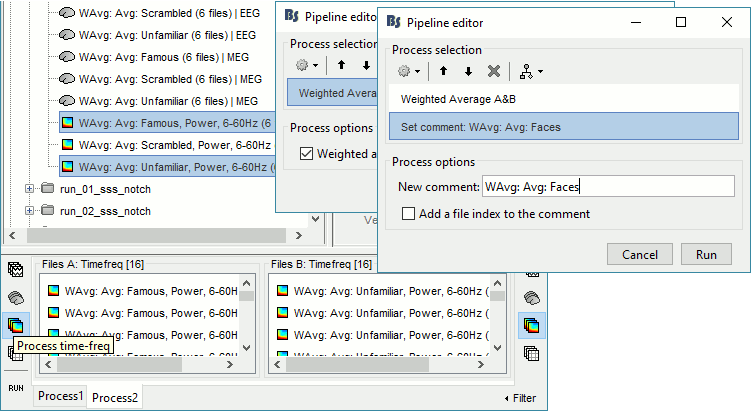752x411 pixels.
Task: Click Cancel in the Pipeline editor
Action: (639, 254)
